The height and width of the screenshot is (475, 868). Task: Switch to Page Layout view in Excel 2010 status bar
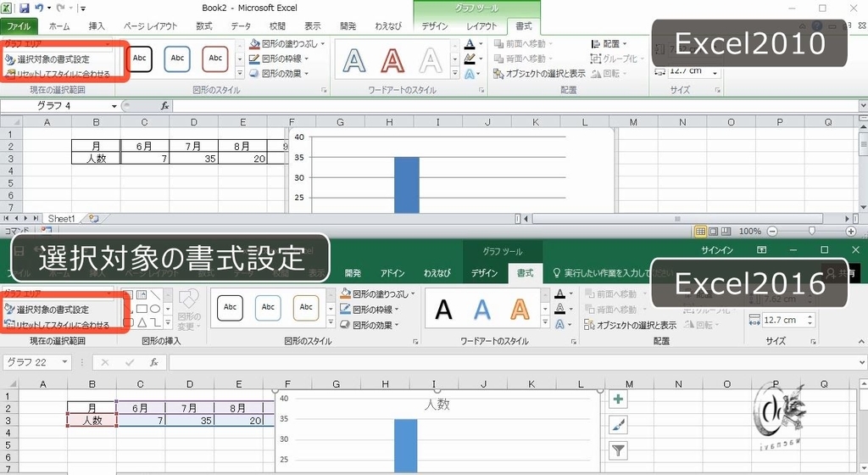714,232
